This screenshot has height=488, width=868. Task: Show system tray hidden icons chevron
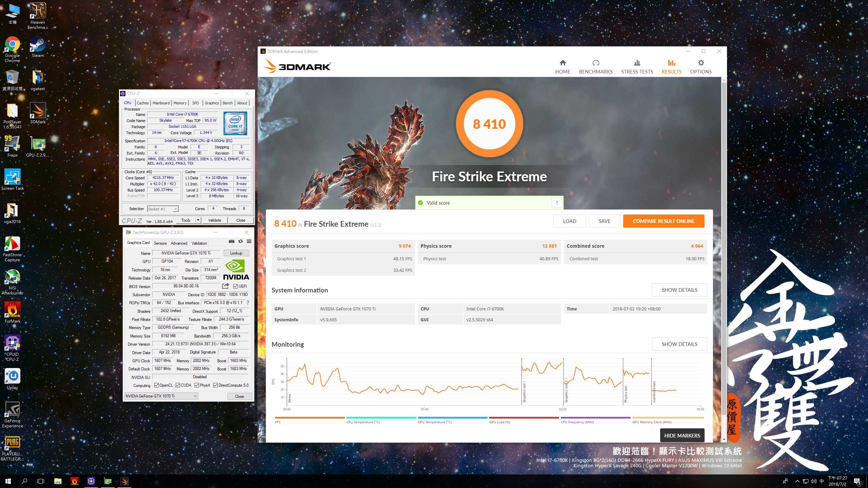click(x=797, y=481)
